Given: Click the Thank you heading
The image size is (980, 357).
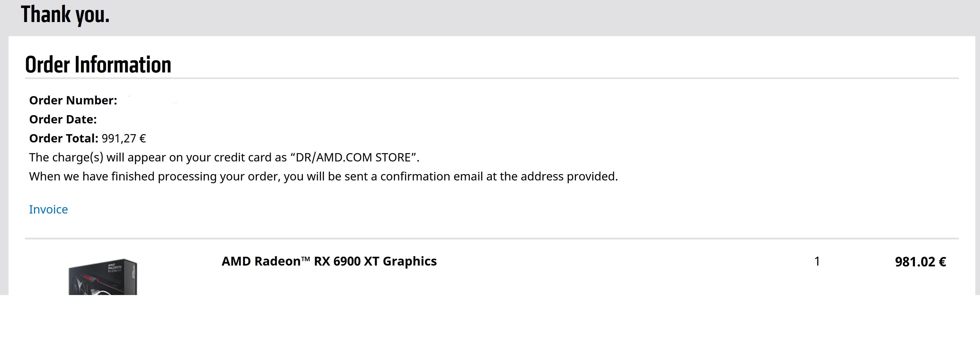Looking at the screenshot, I should [x=65, y=15].
